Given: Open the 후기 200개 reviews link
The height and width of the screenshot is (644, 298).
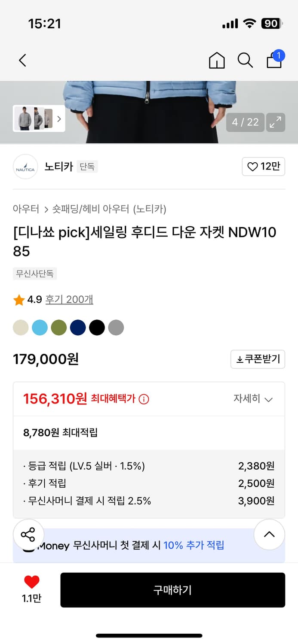Looking at the screenshot, I should point(69,300).
